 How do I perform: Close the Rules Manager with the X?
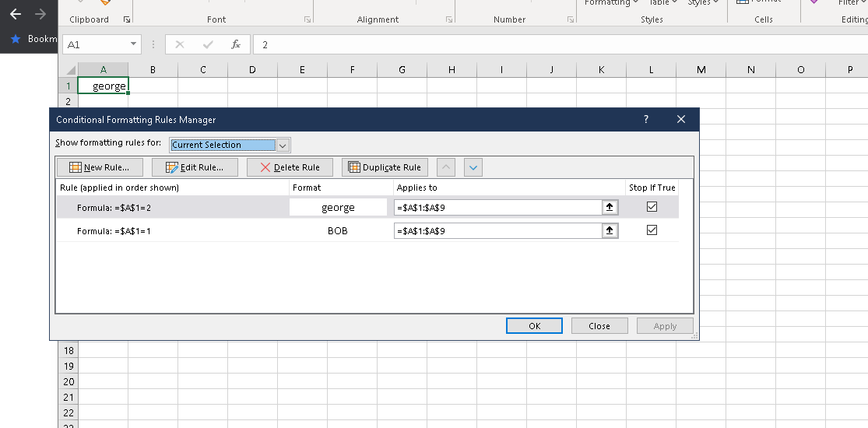click(681, 120)
